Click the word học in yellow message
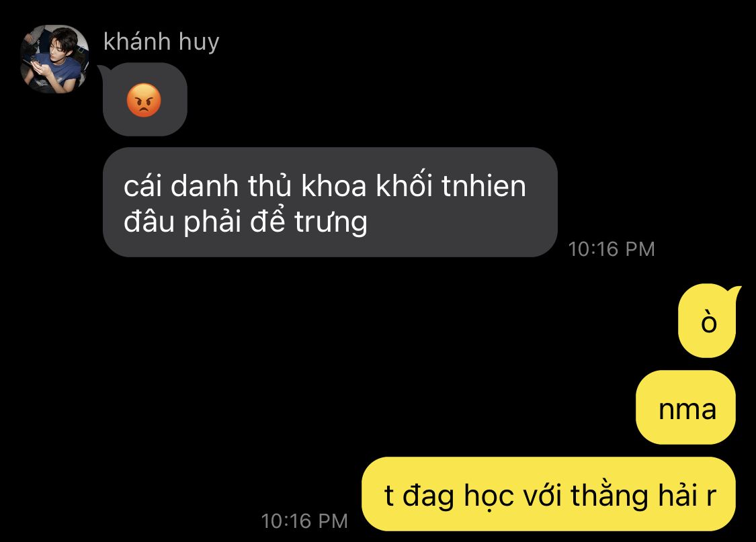Viewport: 756px width, 542px height. coord(489,496)
